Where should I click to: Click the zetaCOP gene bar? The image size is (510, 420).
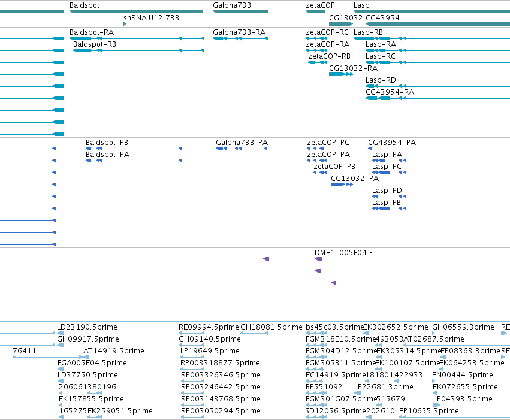pyautogui.click(x=315, y=11)
